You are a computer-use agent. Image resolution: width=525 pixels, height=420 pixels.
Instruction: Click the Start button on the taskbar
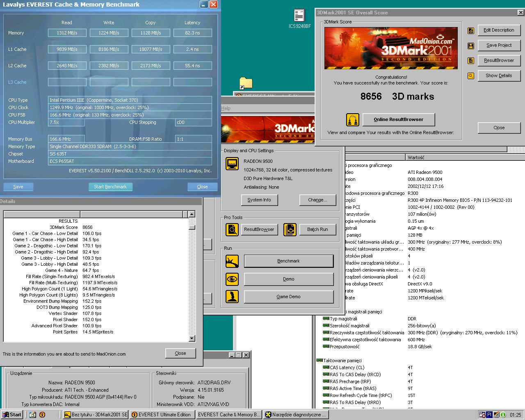[x=12, y=415]
